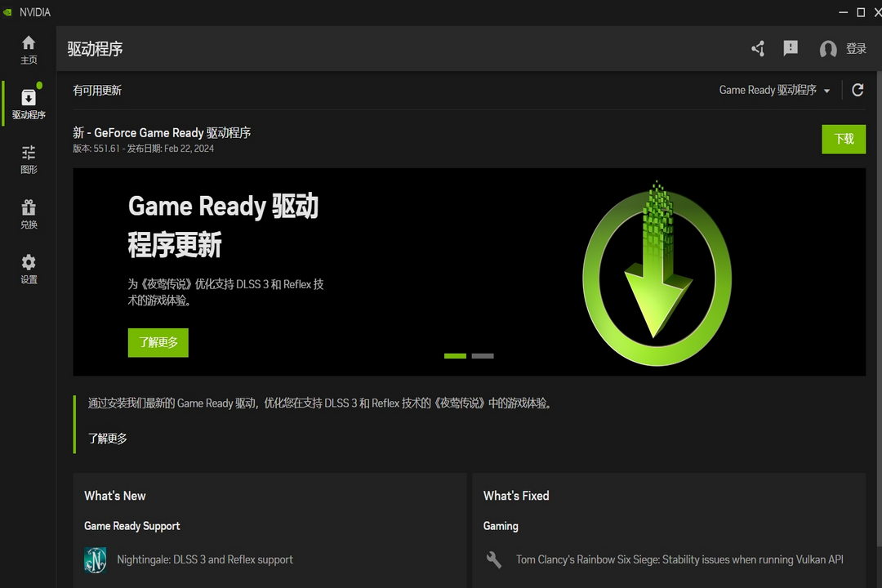The height and width of the screenshot is (588, 882).
Task: Refresh the driver updates list
Action: 857,90
